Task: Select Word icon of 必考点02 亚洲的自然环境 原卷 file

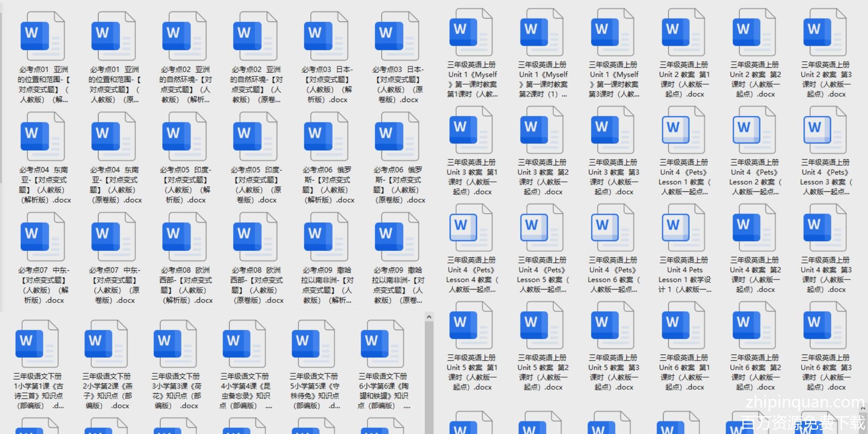Action: pyautogui.click(x=255, y=36)
